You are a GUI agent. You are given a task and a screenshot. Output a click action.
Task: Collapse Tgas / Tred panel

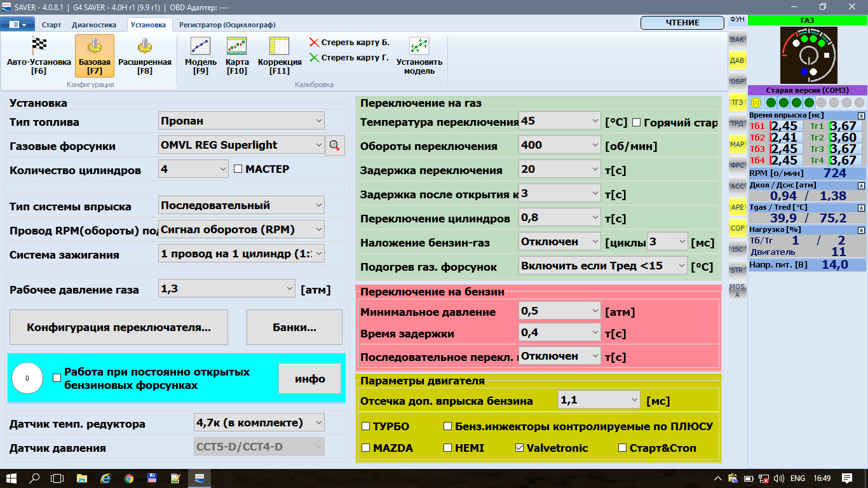tap(861, 208)
